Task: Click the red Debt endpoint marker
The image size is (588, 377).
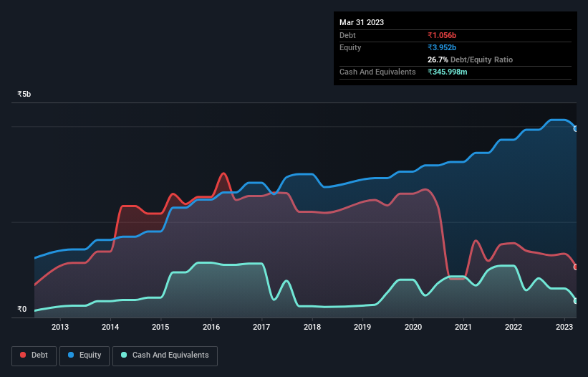Action: [x=576, y=267]
